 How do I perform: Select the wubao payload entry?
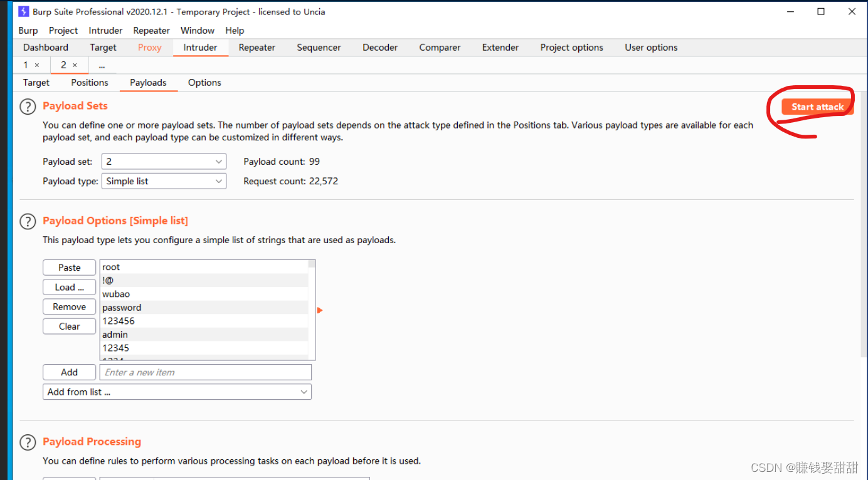[x=204, y=294]
